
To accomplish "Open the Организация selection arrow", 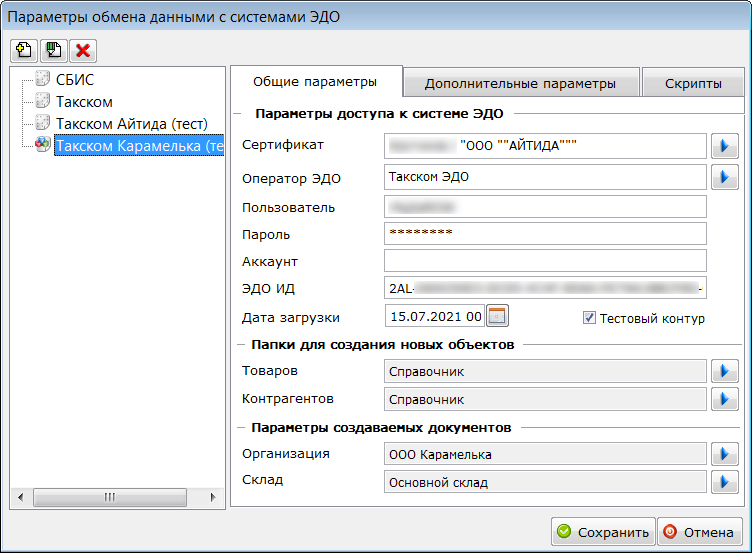I will coord(725,454).
